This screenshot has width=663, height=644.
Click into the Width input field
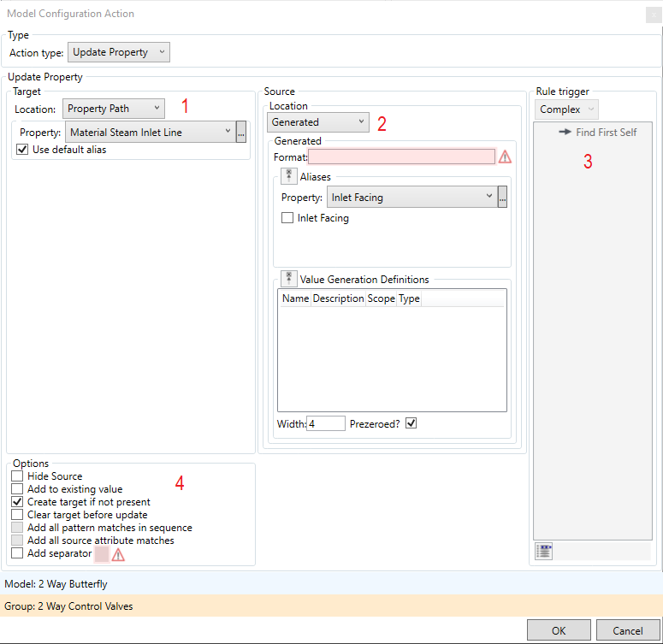click(x=325, y=423)
